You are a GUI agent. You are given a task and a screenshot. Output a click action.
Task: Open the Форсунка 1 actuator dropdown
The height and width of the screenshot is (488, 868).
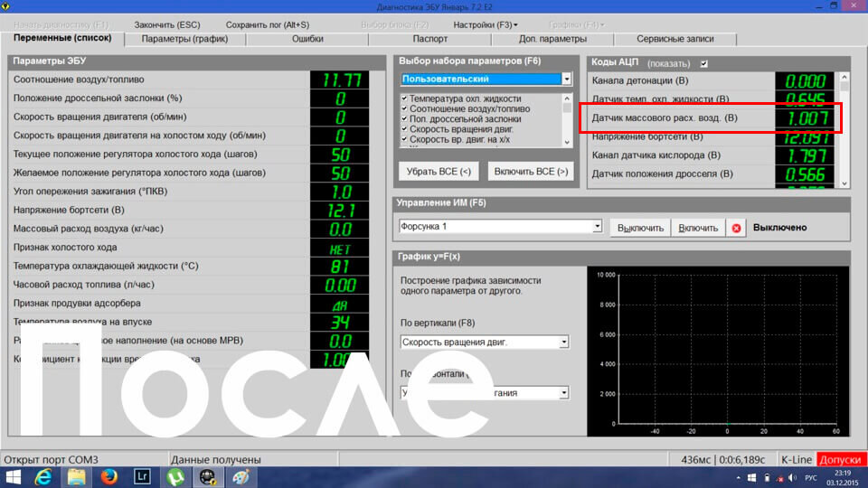(x=597, y=226)
